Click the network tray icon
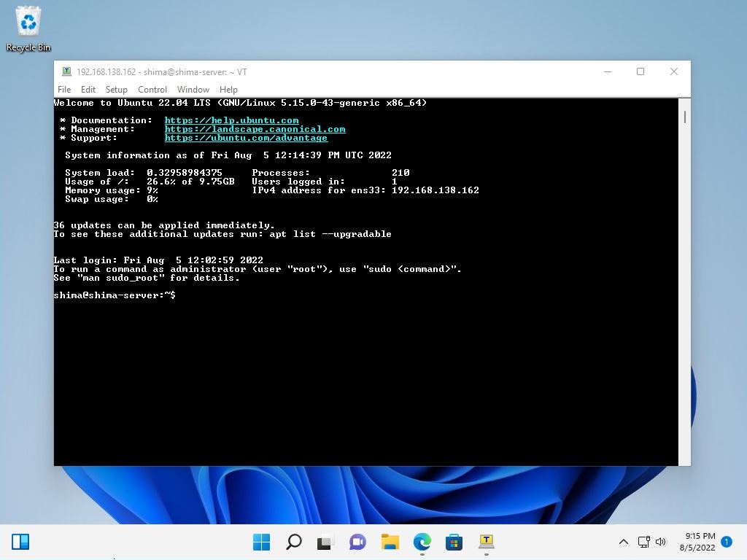 (643, 542)
